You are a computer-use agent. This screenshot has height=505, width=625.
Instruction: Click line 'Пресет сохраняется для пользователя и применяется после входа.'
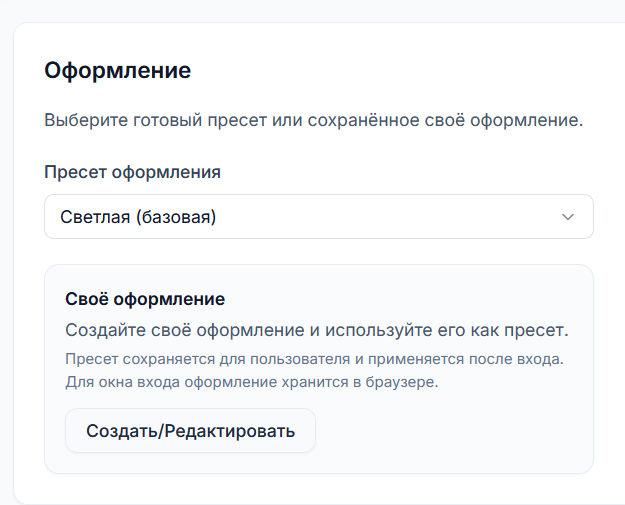pos(314,360)
